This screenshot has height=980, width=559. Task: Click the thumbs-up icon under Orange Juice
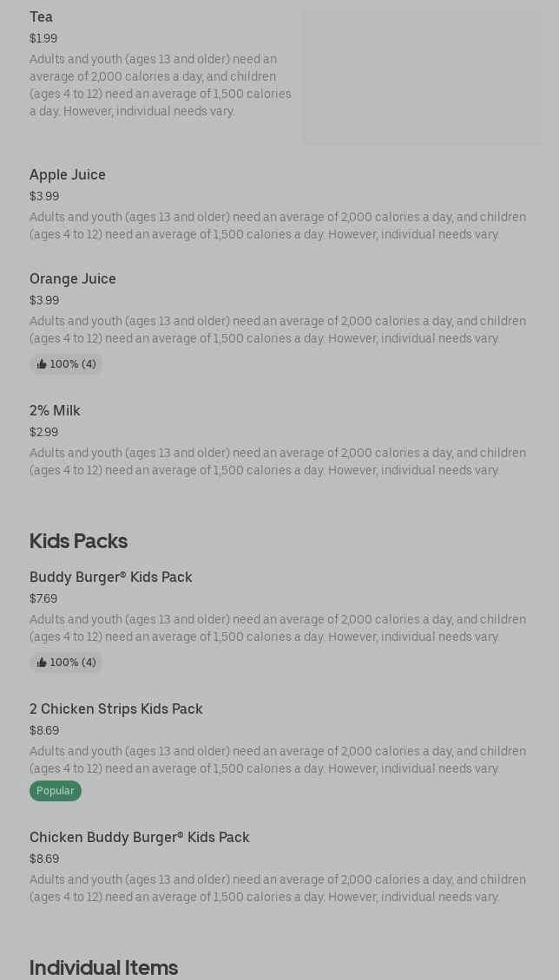pos(42,364)
